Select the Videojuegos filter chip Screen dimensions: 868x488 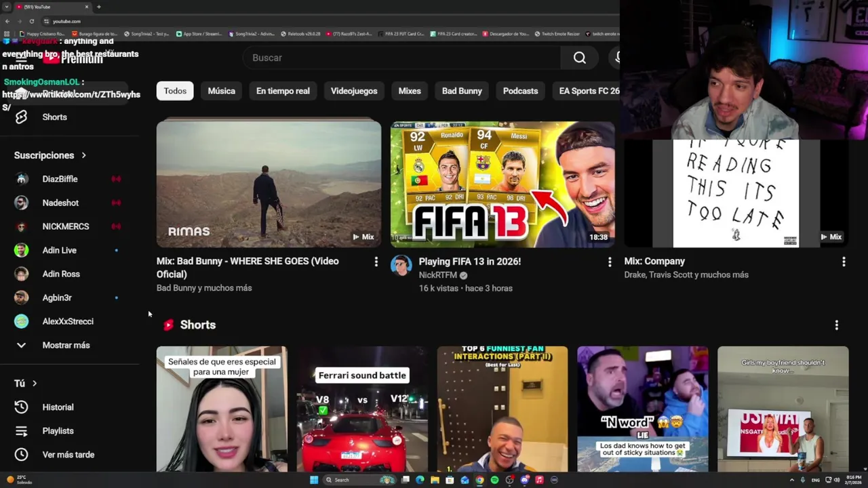pyautogui.click(x=354, y=91)
